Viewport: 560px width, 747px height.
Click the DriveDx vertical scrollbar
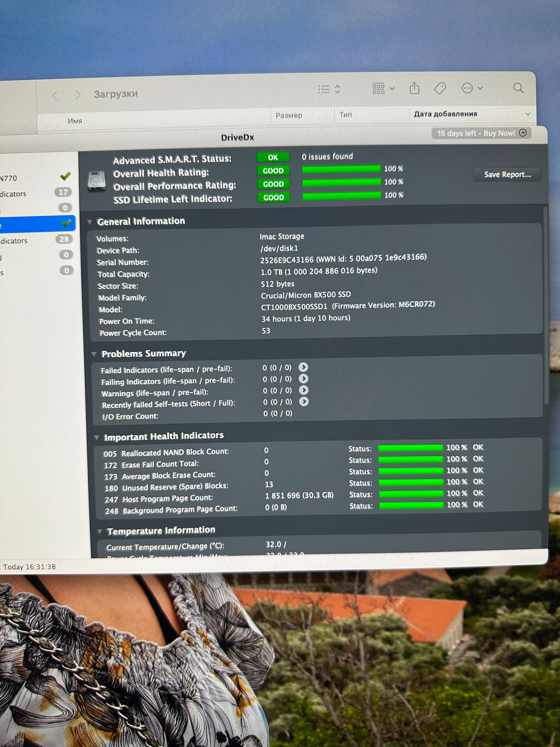pyautogui.click(x=546, y=306)
